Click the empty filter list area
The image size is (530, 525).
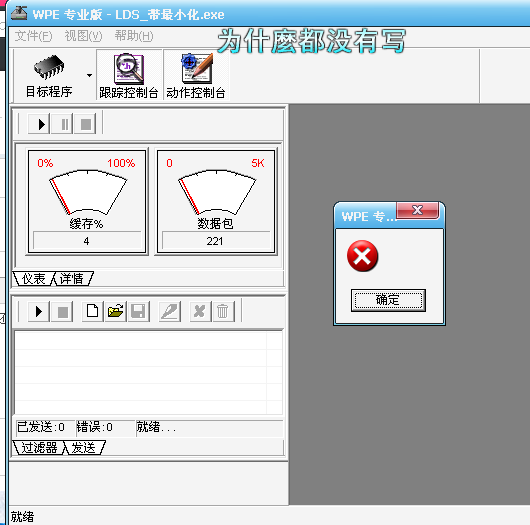(x=148, y=373)
